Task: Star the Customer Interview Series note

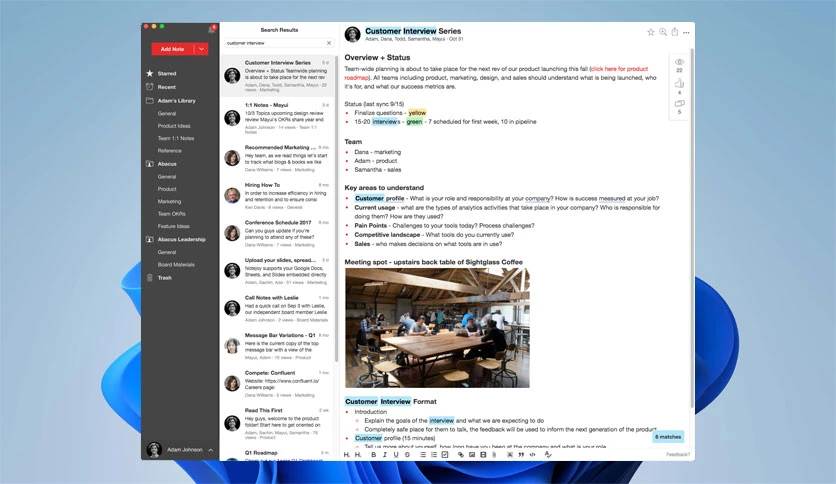Action: click(650, 32)
